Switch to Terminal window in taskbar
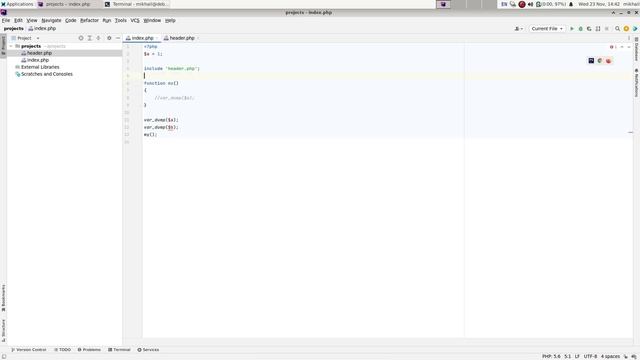Screen dimensions: 640x360 click(x=137, y=4)
